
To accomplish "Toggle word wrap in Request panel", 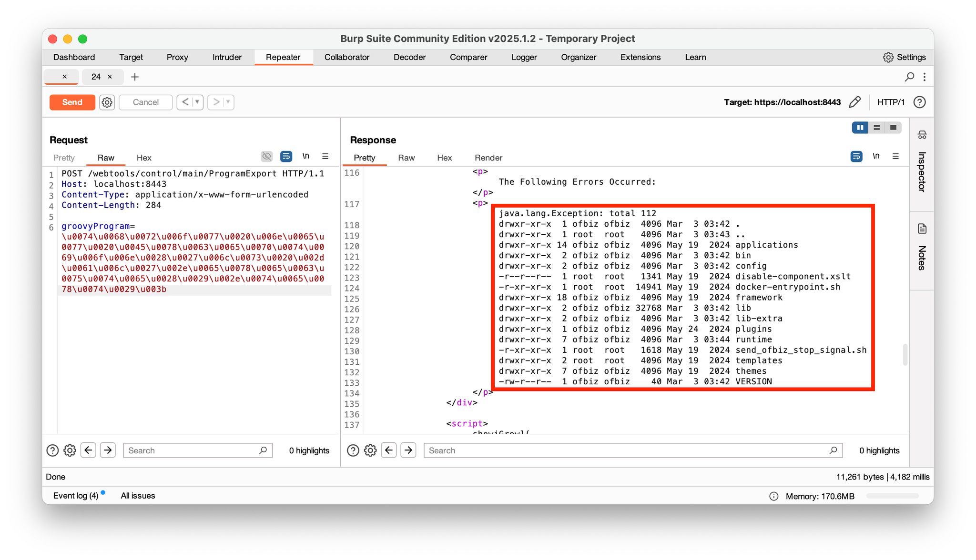I will pyautogui.click(x=286, y=156).
